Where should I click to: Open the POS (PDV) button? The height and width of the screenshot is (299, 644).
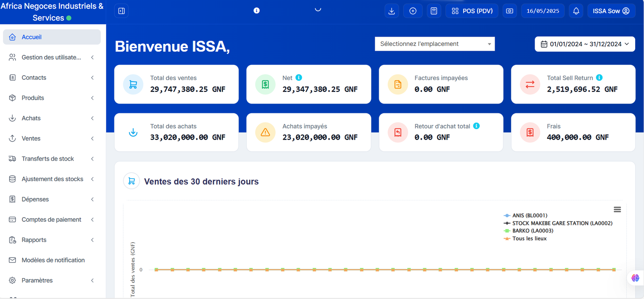(x=472, y=11)
